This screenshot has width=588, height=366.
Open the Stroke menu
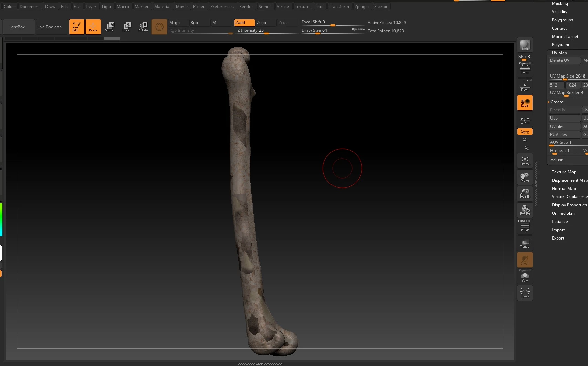[283, 7]
